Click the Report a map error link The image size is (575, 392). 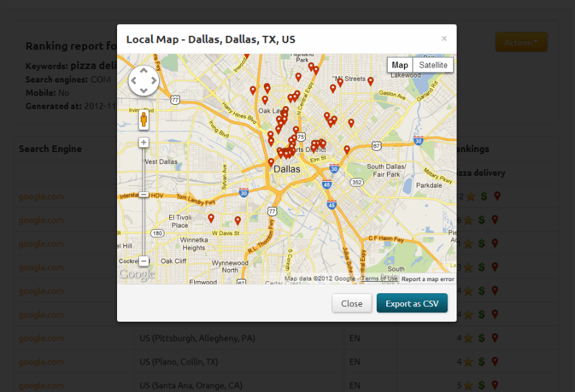pos(428,279)
